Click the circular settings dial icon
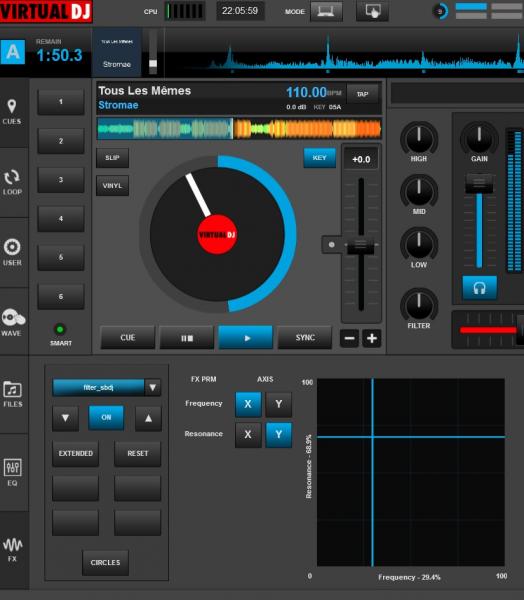 tap(440, 11)
